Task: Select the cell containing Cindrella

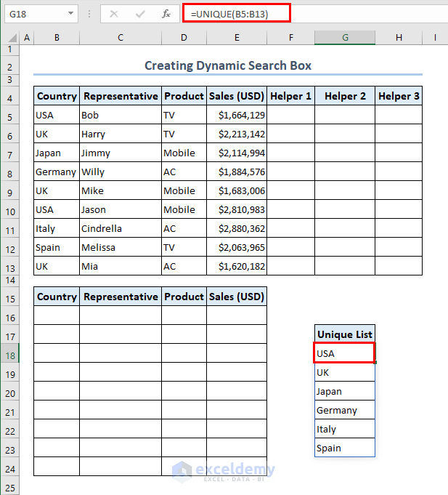Action: (x=121, y=228)
